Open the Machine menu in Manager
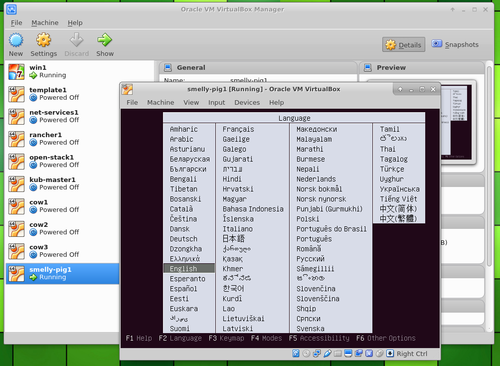 tap(45, 23)
